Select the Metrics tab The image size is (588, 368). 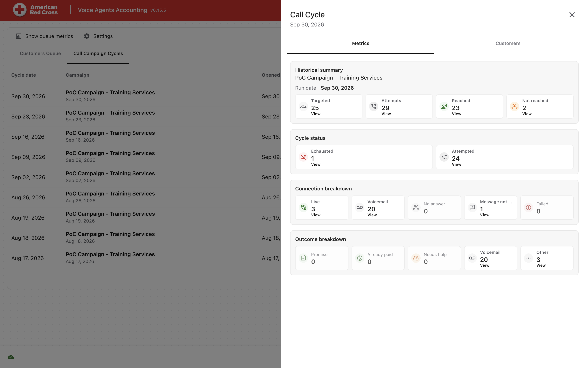click(360, 44)
